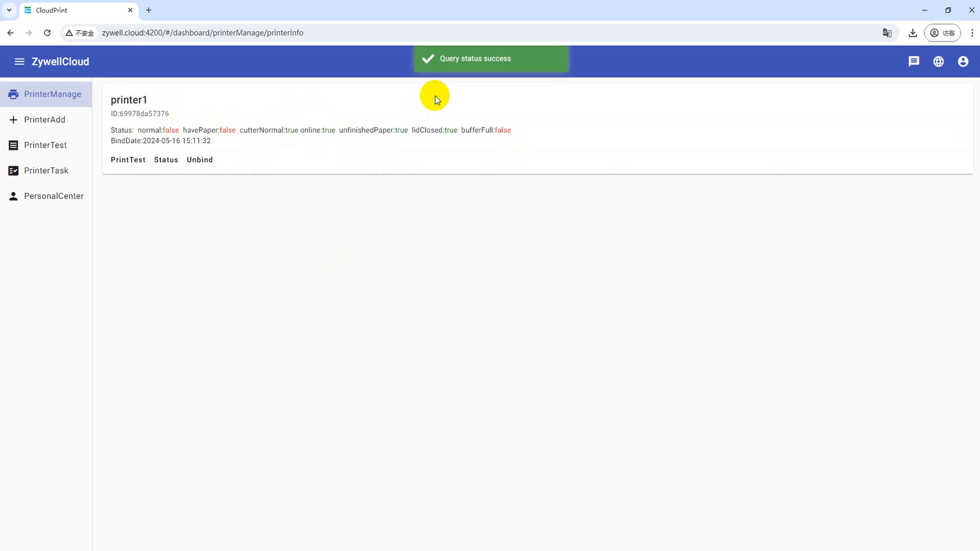Image resolution: width=980 pixels, height=551 pixels.
Task: Open PrinterTask in the sidebar
Action: 45,171
